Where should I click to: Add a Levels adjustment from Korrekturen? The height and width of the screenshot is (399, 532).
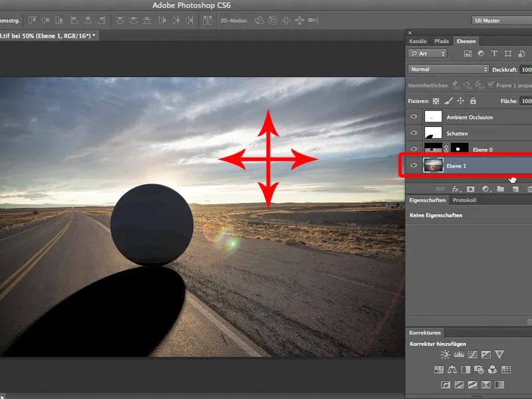(459, 354)
